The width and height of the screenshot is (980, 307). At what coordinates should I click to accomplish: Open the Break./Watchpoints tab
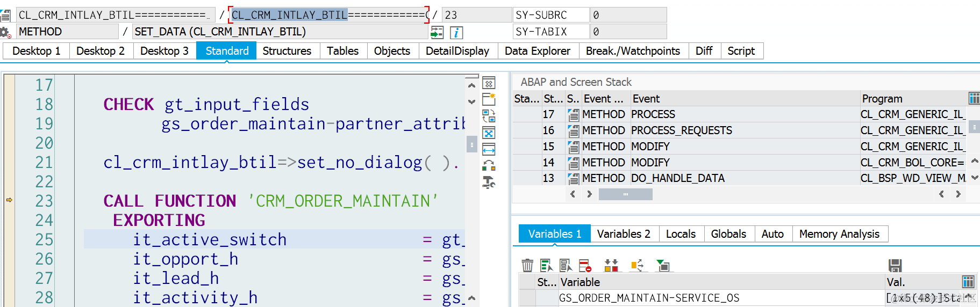pyautogui.click(x=633, y=51)
